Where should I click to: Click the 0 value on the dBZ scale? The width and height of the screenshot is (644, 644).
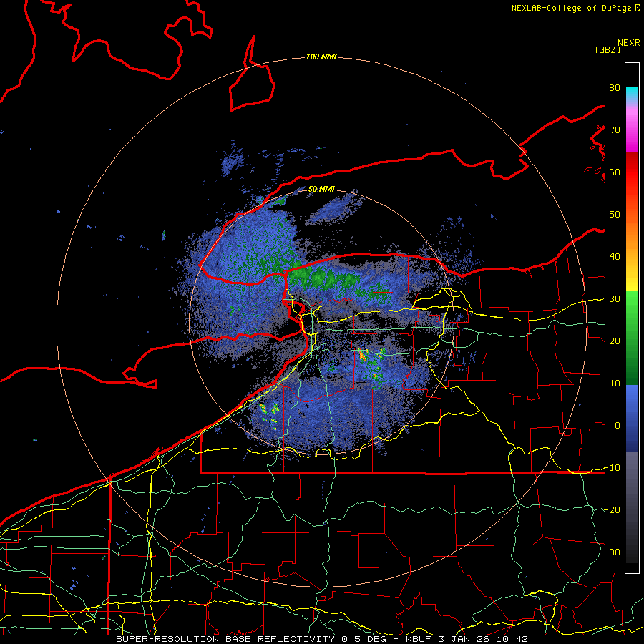(618, 426)
